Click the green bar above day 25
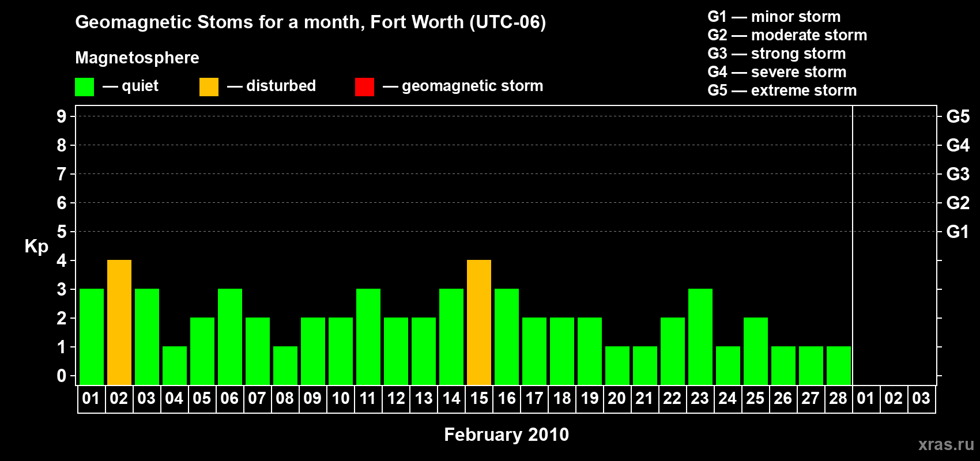 [x=756, y=351]
